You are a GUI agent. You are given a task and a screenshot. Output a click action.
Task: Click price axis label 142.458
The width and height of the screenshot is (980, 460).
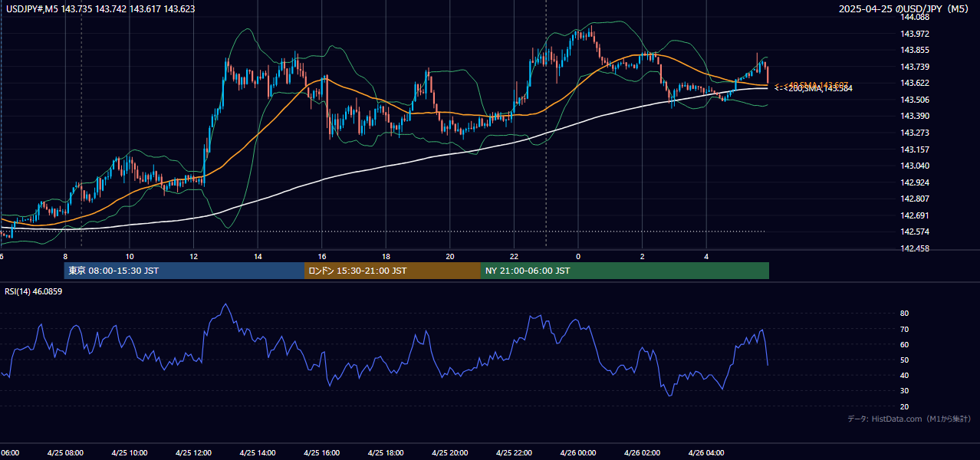coord(916,248)
